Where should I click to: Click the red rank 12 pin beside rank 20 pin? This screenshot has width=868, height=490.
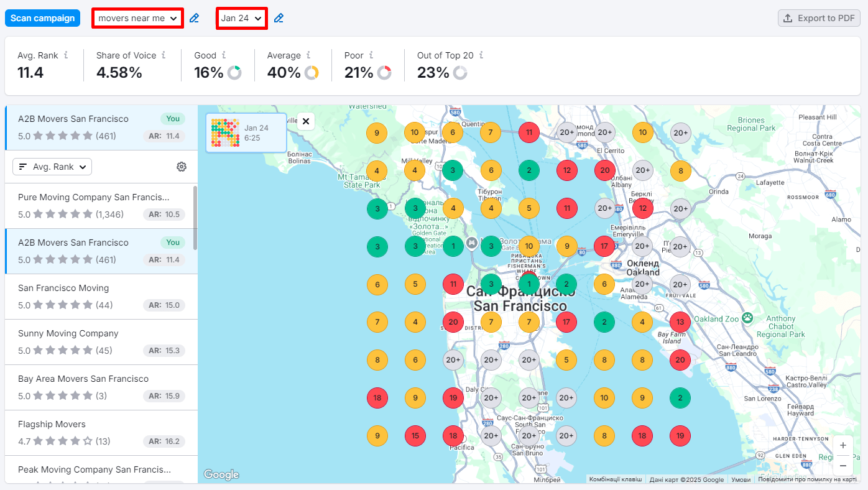coord(567,170)
